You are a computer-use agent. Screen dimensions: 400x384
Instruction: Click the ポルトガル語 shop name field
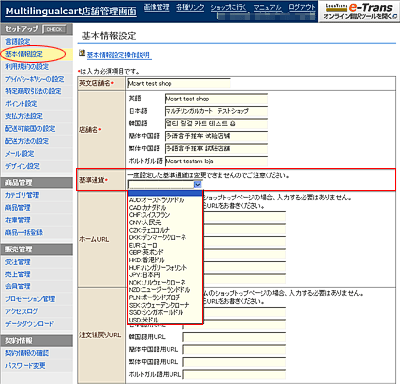click(216, 161)
